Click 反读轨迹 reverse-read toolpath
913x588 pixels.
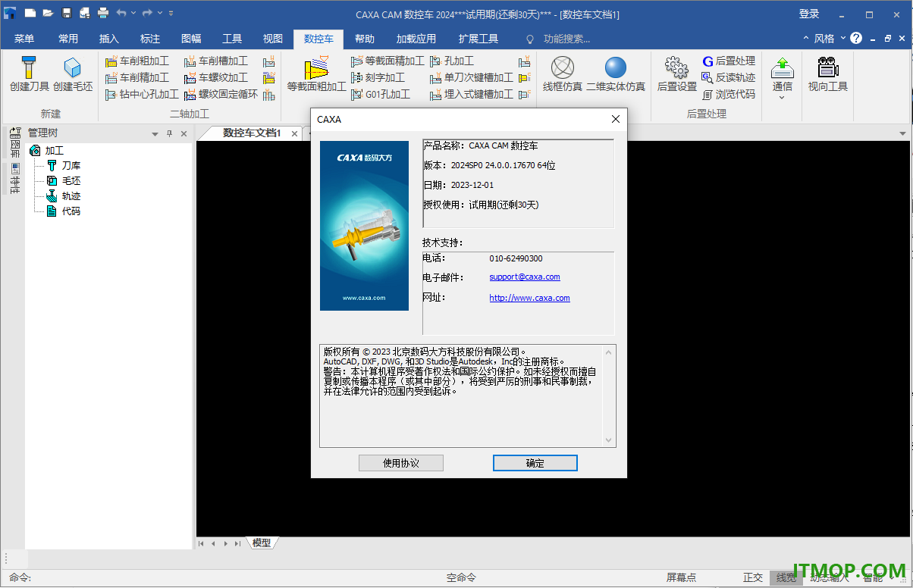(x=728, y=77)
